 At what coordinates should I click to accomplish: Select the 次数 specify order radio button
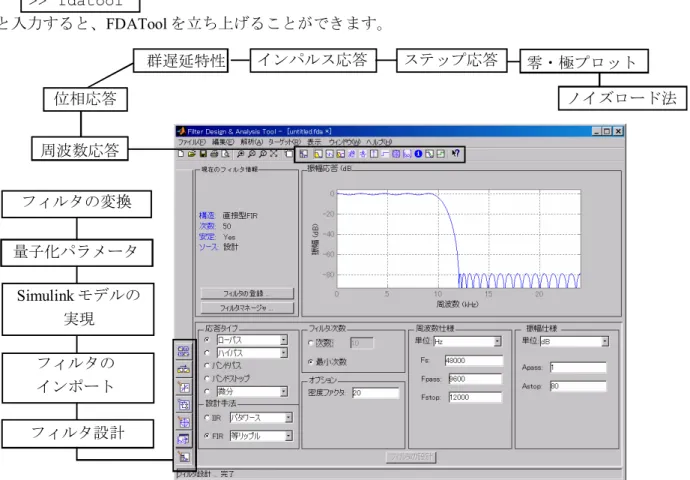pos(311,343)
